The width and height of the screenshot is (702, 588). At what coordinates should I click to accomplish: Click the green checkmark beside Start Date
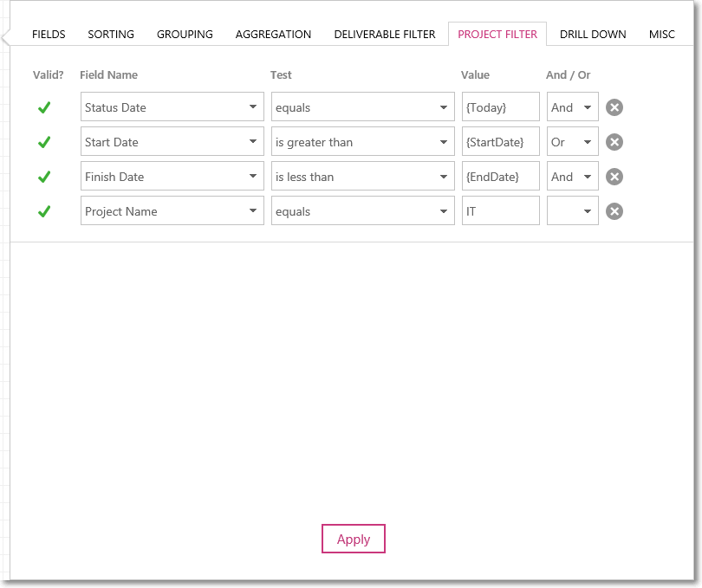tap(44, 142)
